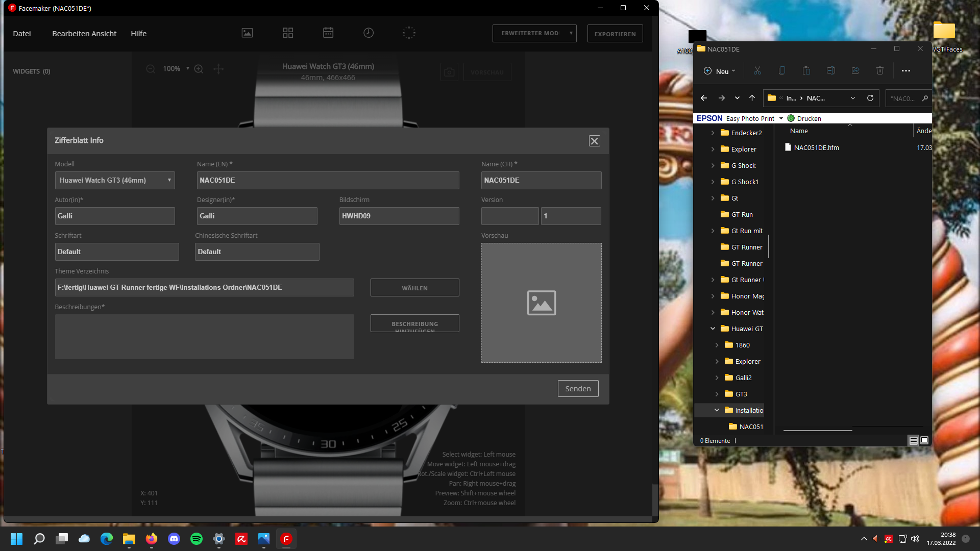Image resolution: width=980 pixels, height=551 pixels.
Task: Click the Name (EN) input field
Action: pyautogui.click(x=328, y=180)
